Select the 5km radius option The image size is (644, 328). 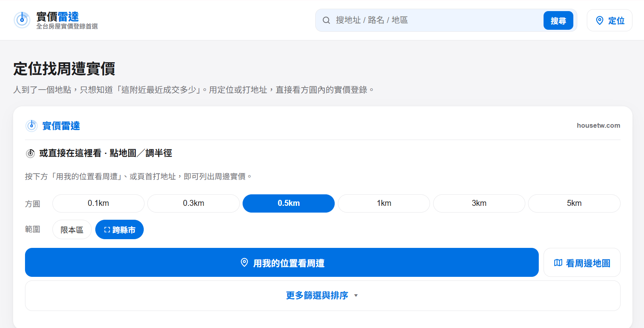point(574,203)
